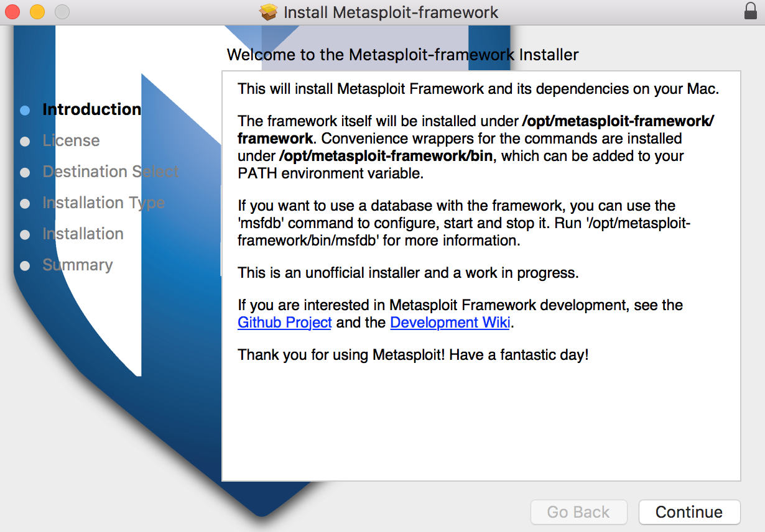The image size is (765, 532).
Task: Select the Destination Select step
Action: click(x=111, y=172)
